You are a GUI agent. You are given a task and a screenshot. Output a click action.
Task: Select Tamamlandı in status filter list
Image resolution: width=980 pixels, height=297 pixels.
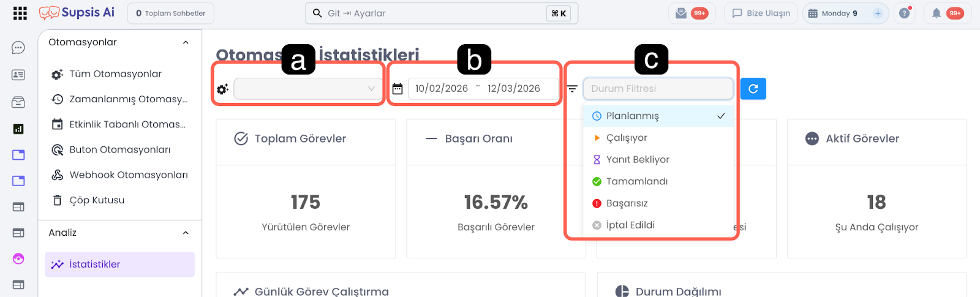[x=637, y=181]
